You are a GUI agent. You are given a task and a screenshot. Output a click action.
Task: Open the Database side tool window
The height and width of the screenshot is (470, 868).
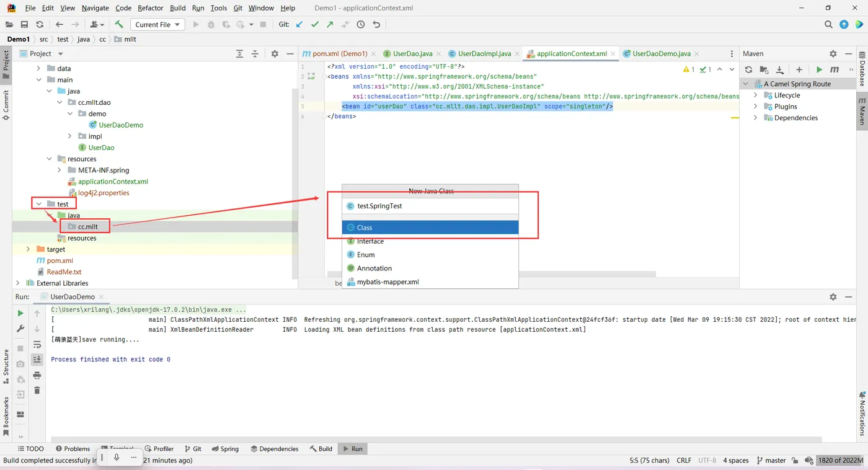(x=862, y=69)
